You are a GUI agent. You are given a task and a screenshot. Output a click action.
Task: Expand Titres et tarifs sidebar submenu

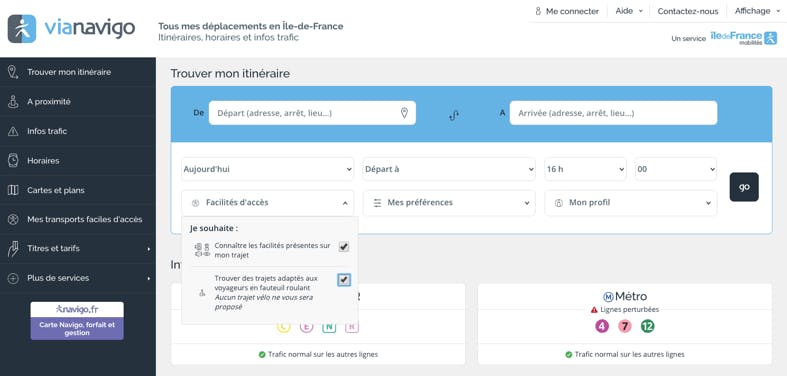click(x=78, y=248)
